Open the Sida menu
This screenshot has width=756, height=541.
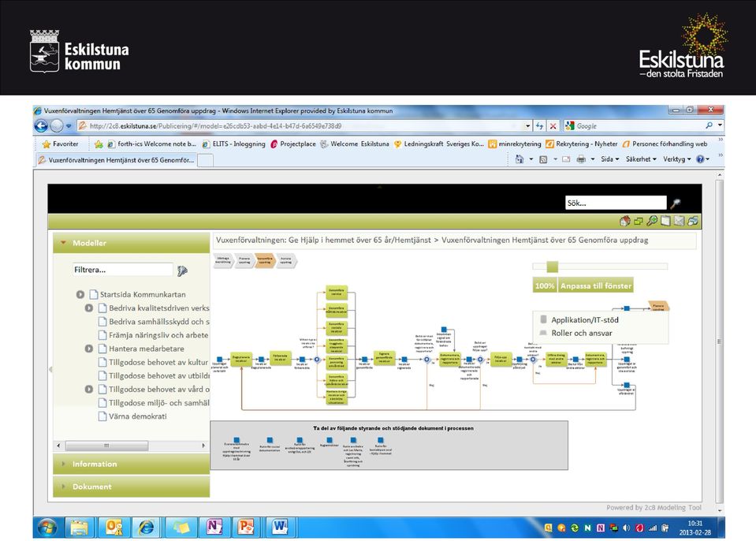click(x=610, y=159)
